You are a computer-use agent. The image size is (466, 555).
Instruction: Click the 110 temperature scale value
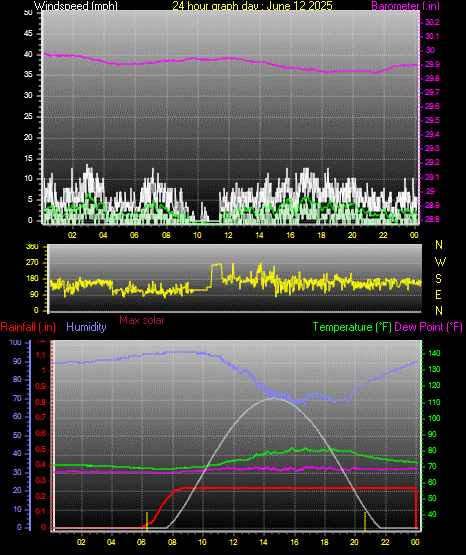pos(434,402)
